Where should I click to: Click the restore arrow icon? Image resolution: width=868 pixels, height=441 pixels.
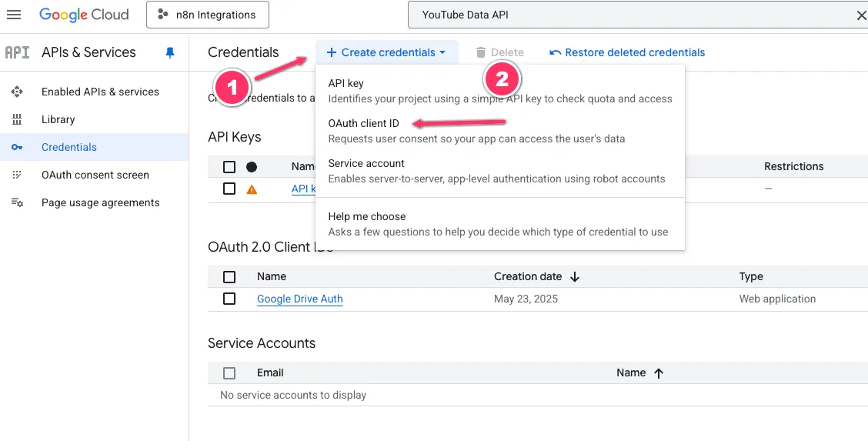point(556,52)
